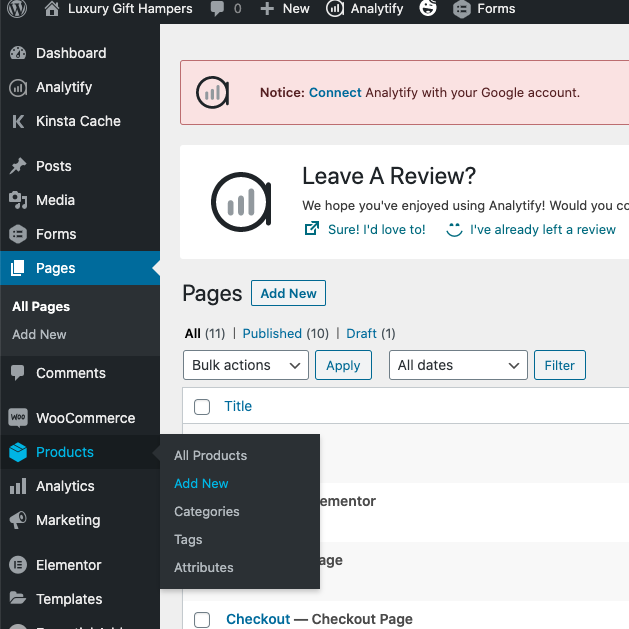Tick the select-all checkbox beside Title
The height and width of the screenshot is (629, 629).
coord(202,407)
